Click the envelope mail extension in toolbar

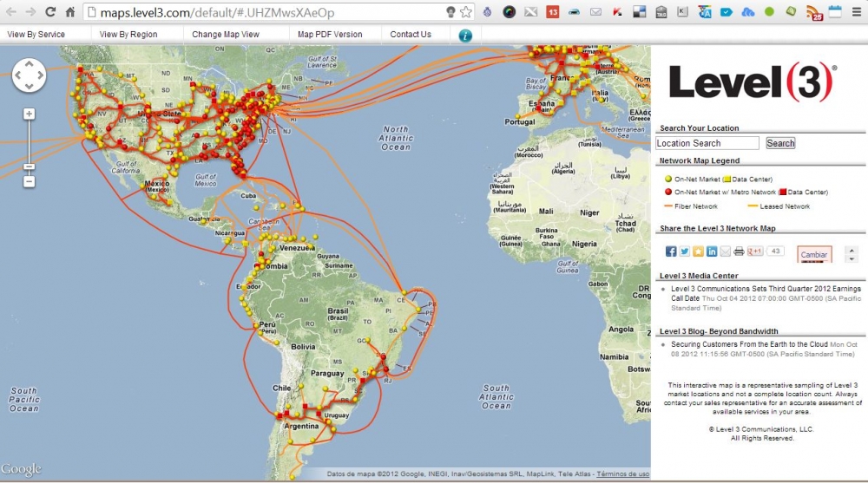click(595, 11)
